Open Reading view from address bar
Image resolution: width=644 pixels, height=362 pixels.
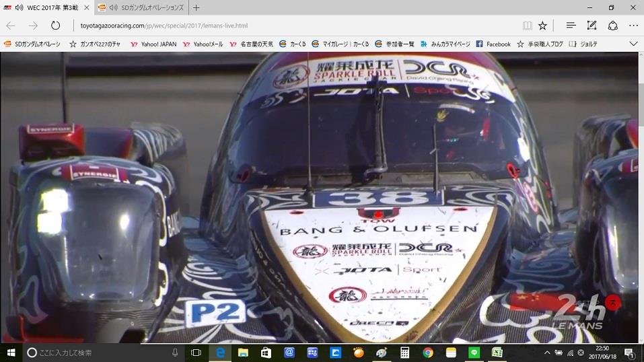tap(528, 26)
